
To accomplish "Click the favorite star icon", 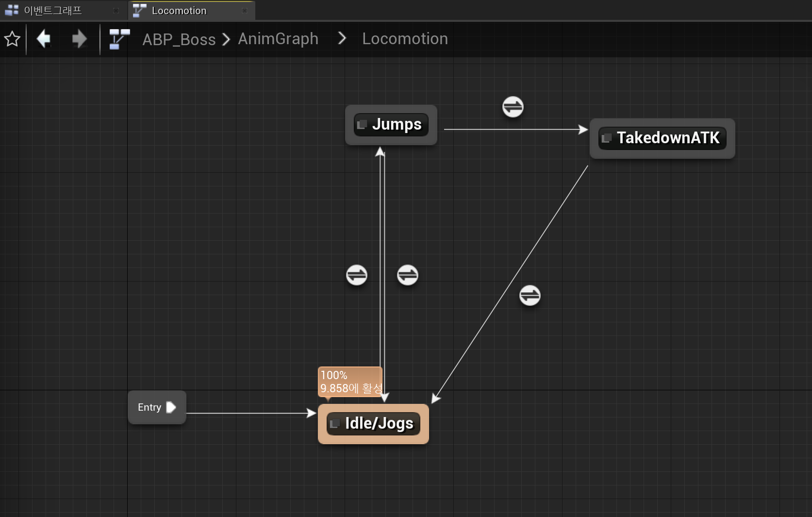I will coord(12,39).
